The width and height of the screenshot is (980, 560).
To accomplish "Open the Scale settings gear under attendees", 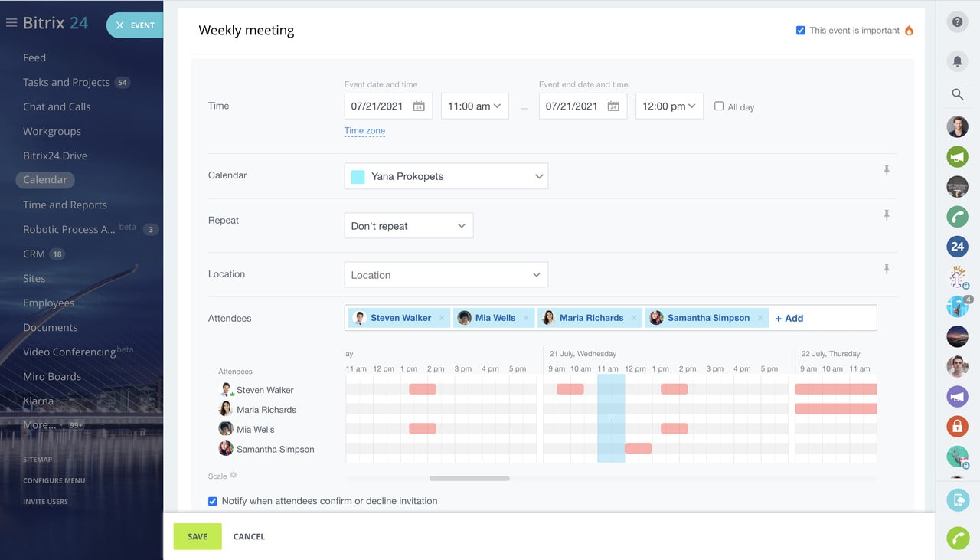I will pos(233,476).
